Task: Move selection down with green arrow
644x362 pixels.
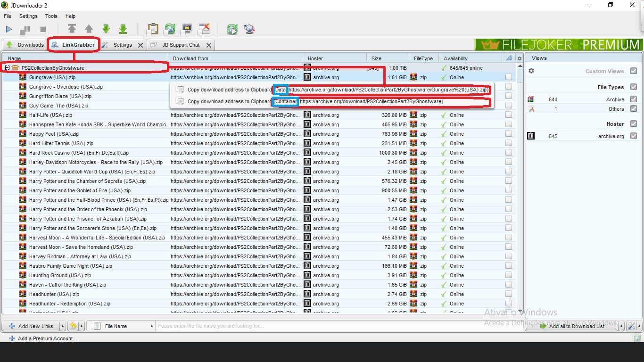Action: coord(106,29)
